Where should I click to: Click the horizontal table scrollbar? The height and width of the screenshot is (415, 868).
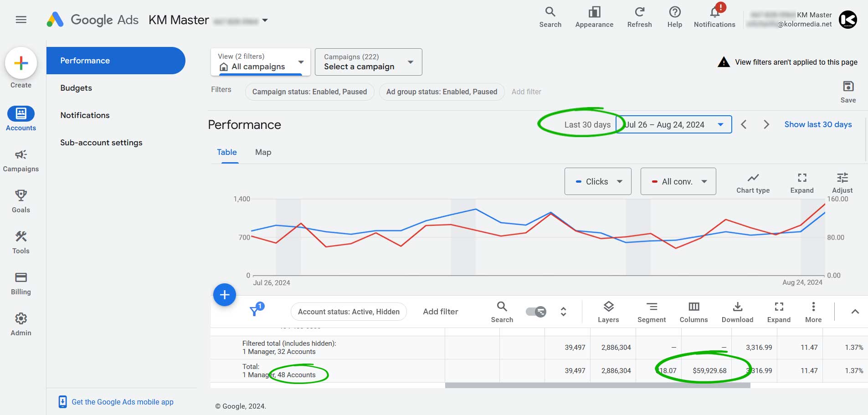tap(597, 385)
